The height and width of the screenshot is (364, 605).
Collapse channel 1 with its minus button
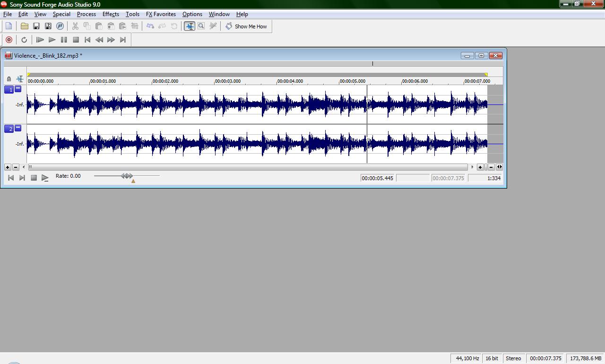pyautogui.click(x=18, y=88)
